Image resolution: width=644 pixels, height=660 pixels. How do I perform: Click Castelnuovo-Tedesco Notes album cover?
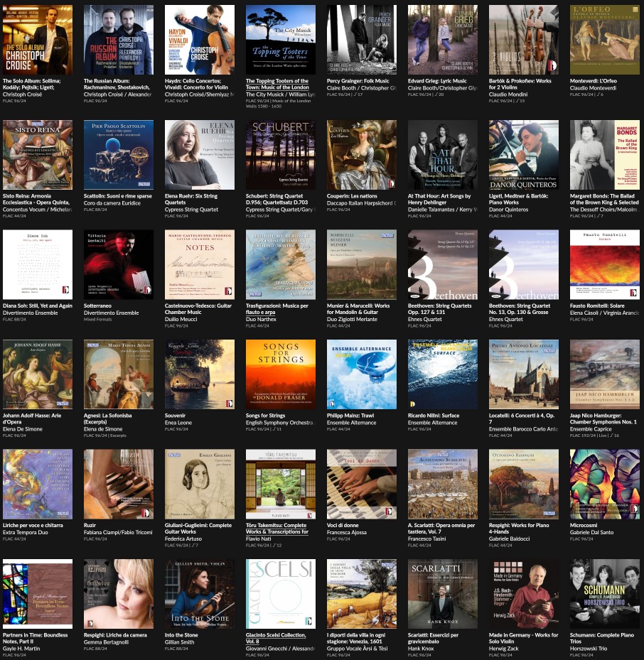coord(200,264)
